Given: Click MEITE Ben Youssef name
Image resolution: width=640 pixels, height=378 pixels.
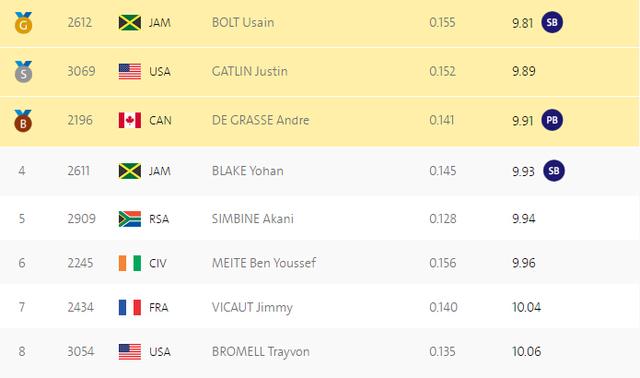Looking at the screenshot, I should click(264, 263).
